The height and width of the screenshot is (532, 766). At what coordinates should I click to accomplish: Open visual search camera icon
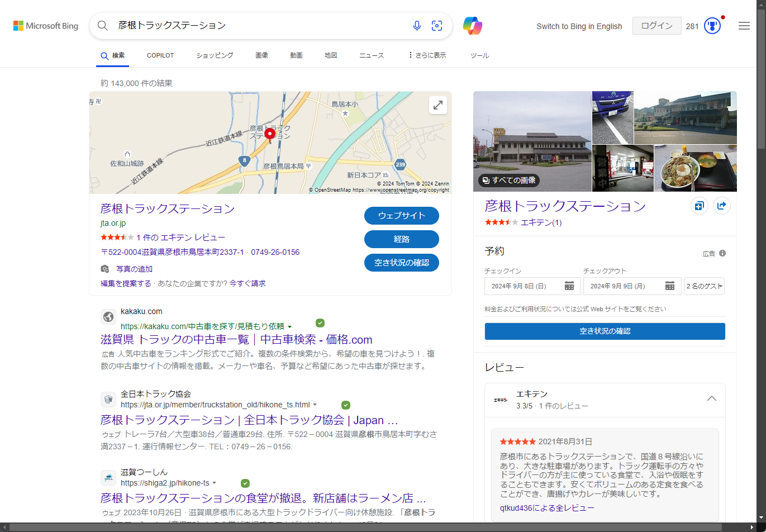point(437,26)
